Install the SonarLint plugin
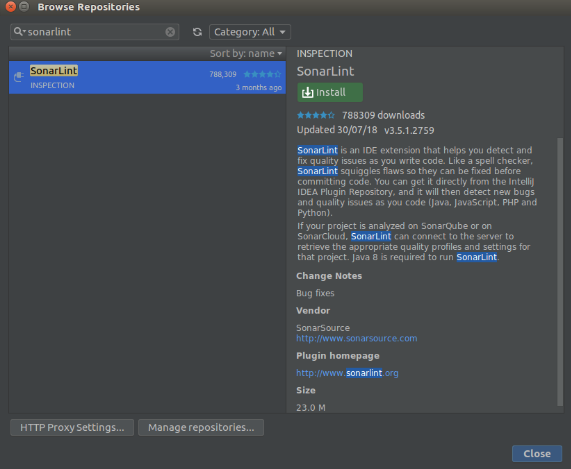The width and height of the screenshot is (571, 469). point(330,92)
